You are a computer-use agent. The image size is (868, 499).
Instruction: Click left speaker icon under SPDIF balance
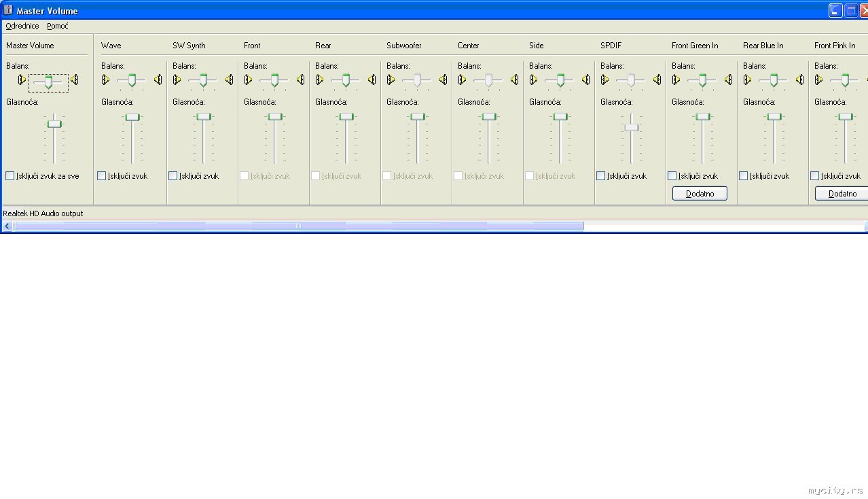(x=604, y=80)
